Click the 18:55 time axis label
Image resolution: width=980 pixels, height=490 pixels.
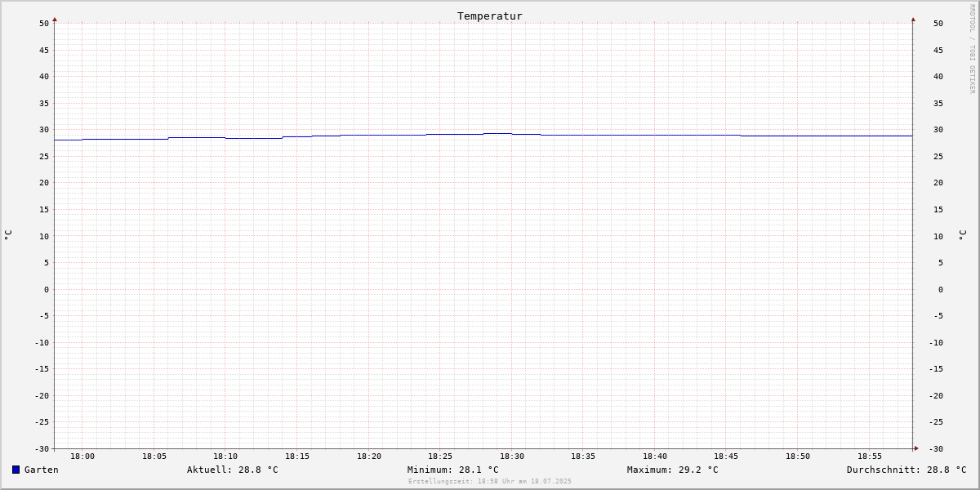(x=870, y=457)
